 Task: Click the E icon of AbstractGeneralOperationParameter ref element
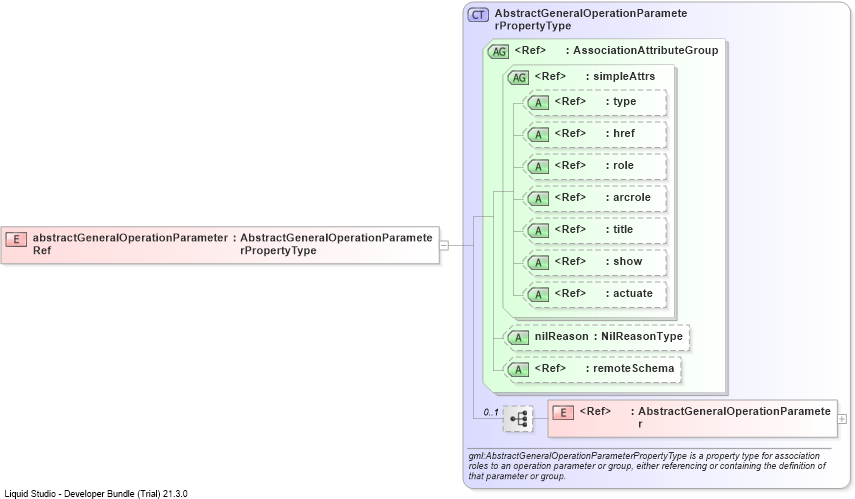click(x=563, y=413)
